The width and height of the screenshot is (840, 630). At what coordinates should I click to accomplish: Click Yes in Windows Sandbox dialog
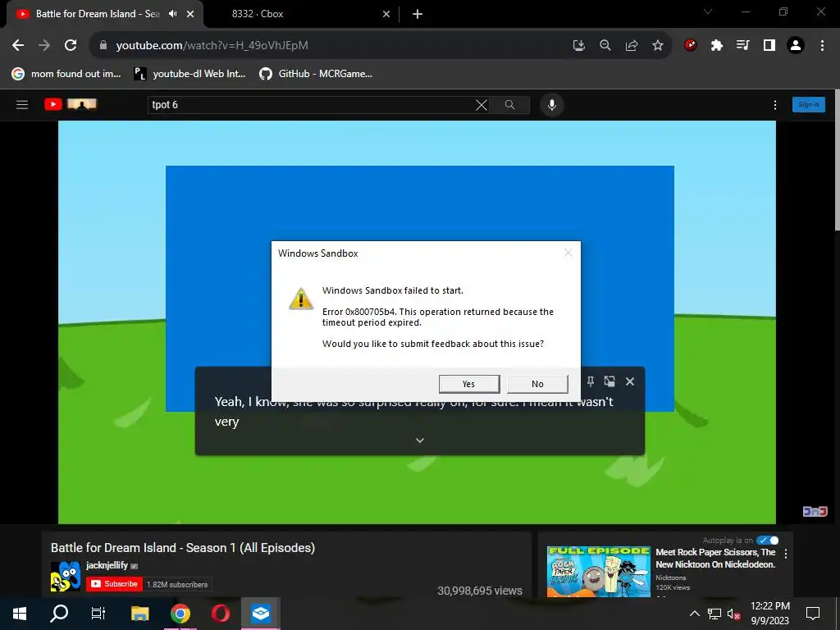(x=468, y=384)
